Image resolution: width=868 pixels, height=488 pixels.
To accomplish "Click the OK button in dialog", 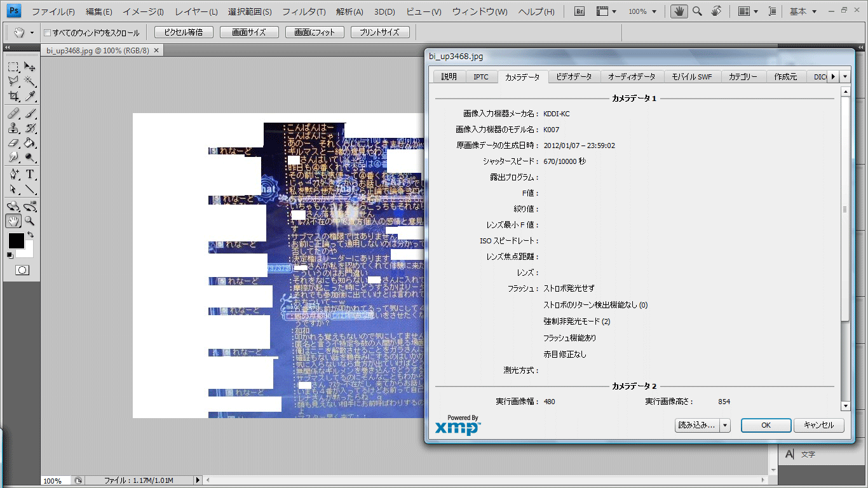I will 766,425.
